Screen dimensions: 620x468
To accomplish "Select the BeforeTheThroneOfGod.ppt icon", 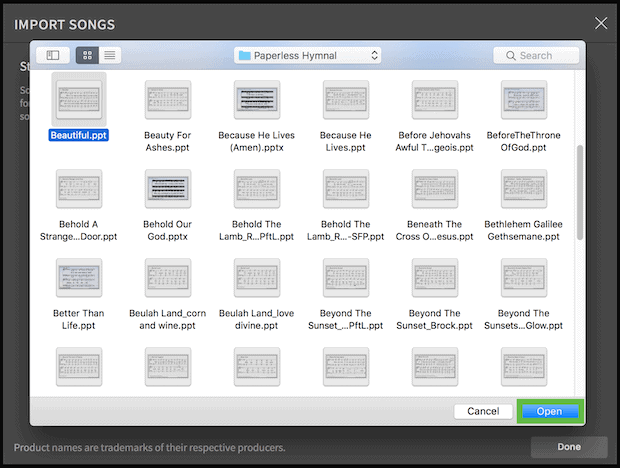I will (x=523, y=98).
